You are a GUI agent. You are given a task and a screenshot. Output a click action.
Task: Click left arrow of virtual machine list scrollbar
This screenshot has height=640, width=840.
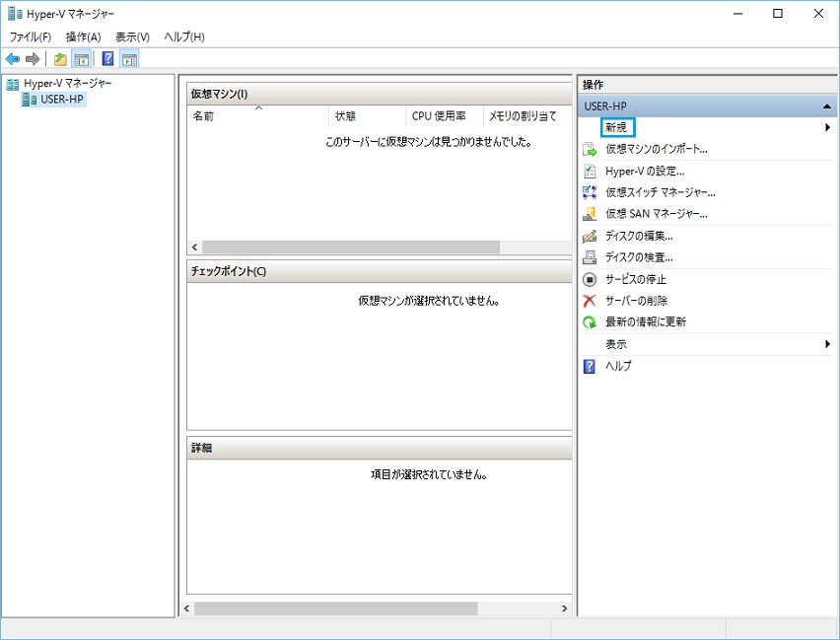[194, 248]
